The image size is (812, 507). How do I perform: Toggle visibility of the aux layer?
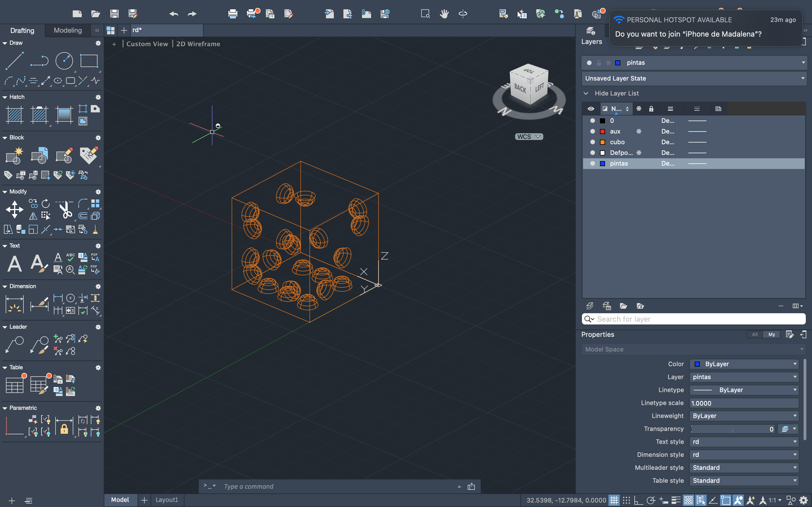tap(593, 132)
